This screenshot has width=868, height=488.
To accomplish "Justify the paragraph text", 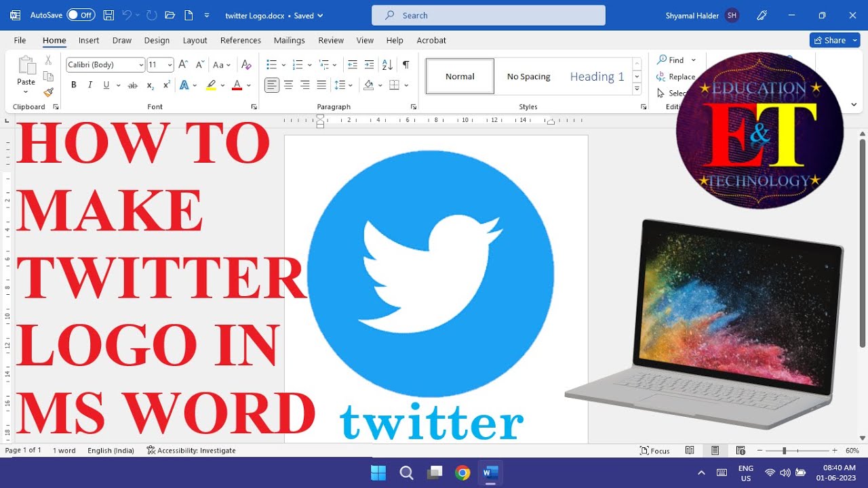I will [321, 85].
